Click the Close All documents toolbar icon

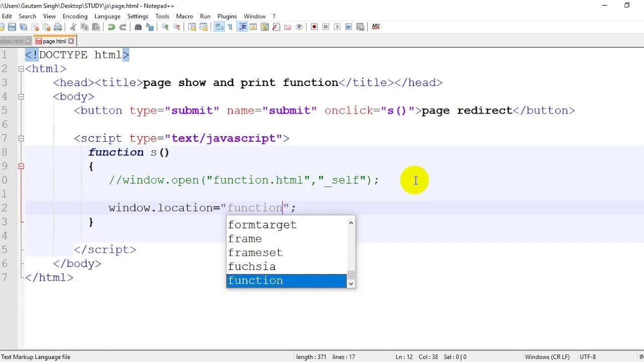pos(46,27)
